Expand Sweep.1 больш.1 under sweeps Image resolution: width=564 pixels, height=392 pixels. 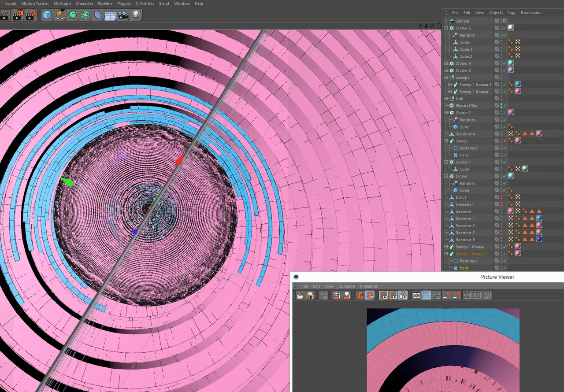450,85
